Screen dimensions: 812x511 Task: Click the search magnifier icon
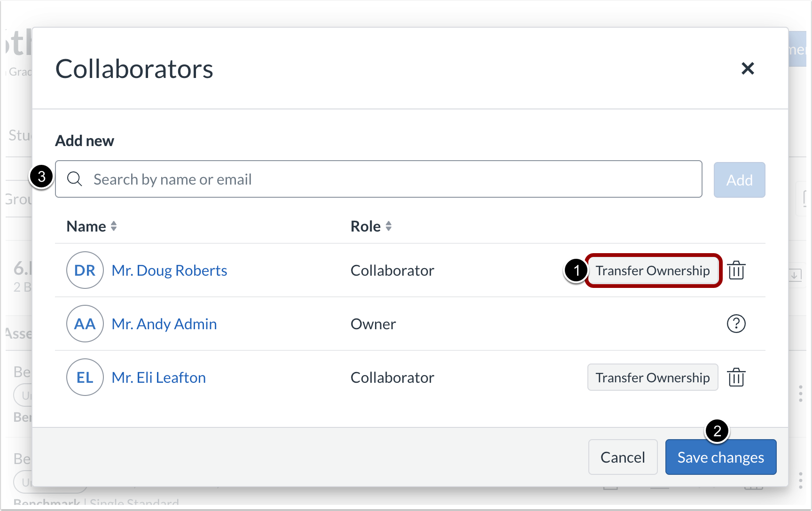point(75,179)
